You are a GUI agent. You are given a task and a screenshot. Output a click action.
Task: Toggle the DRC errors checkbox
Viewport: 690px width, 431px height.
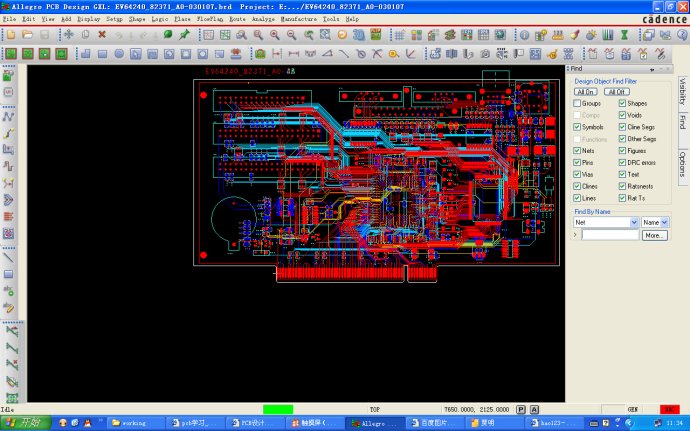(622, 162)
